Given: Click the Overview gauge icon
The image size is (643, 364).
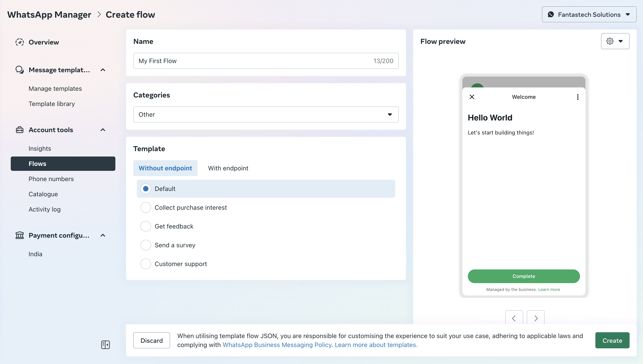Looking at the screenshot, I should coord(19,42).
